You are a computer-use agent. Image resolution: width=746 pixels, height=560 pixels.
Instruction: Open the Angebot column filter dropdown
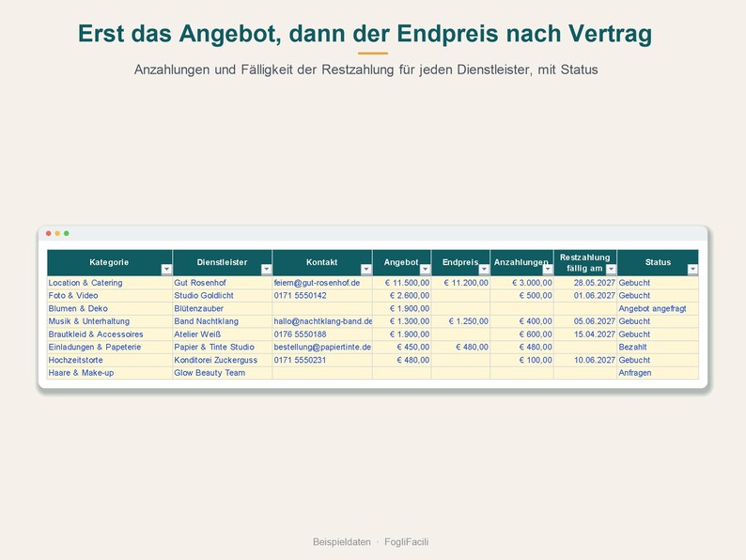click(426, 270)
